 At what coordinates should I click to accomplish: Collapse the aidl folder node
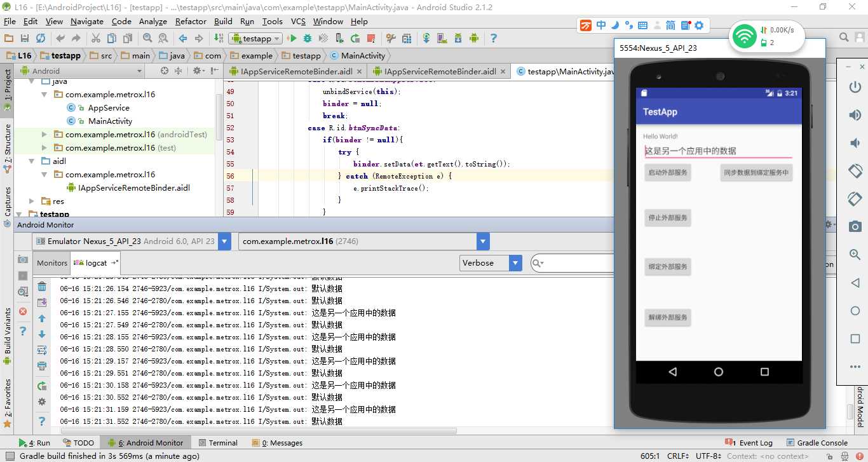point(32,161)
